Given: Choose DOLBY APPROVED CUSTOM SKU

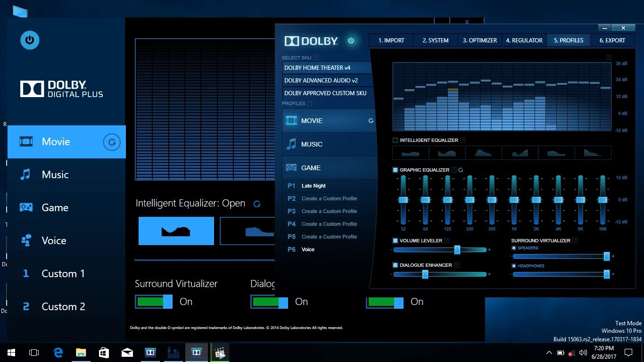Looking at the screenshot, I should tap(328, 93).
